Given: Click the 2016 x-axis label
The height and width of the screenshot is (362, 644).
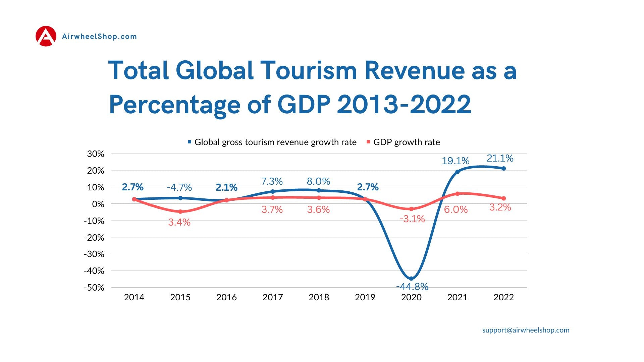Looking at the screenshot, I should pos(226,297).
